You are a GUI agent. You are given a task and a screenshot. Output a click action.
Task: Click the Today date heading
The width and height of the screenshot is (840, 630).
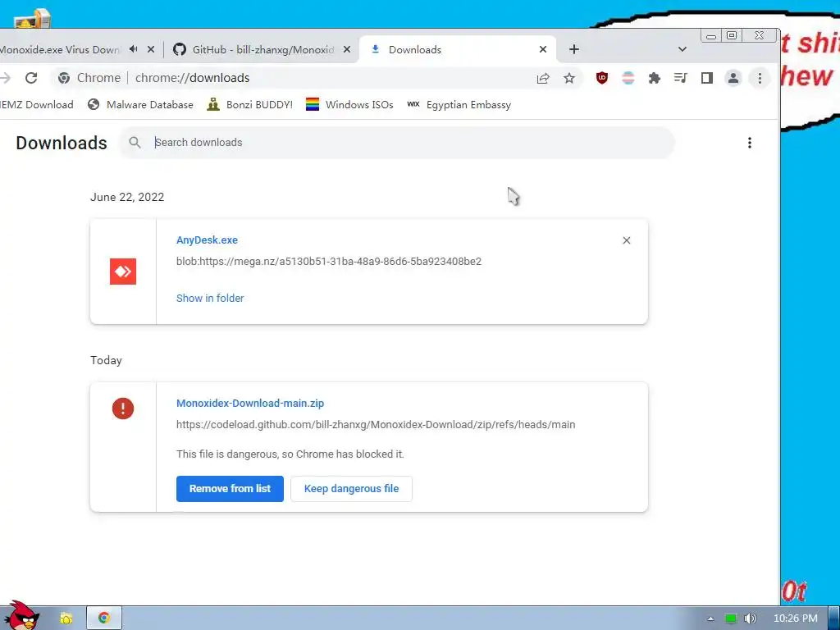(106, 361)
